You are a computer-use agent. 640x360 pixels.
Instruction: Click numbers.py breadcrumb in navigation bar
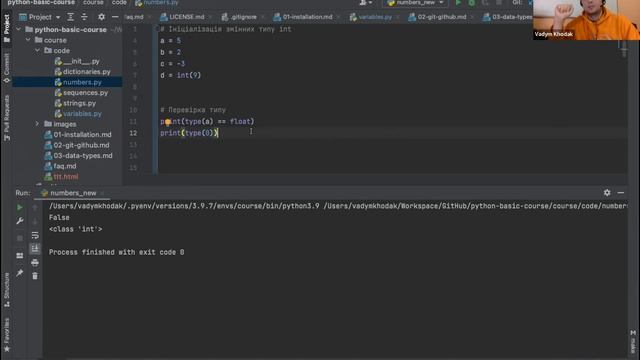coord(157,2)
